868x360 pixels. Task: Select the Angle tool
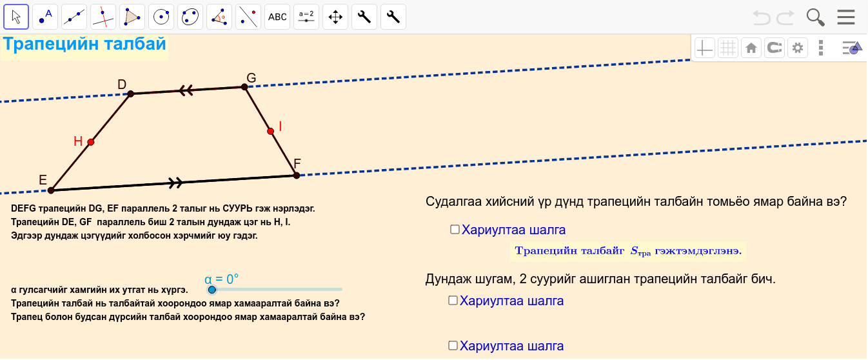(x=219, y=17)
